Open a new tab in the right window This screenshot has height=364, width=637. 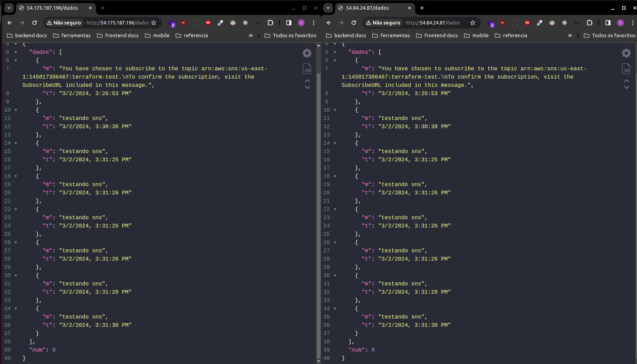pos(422,8)
